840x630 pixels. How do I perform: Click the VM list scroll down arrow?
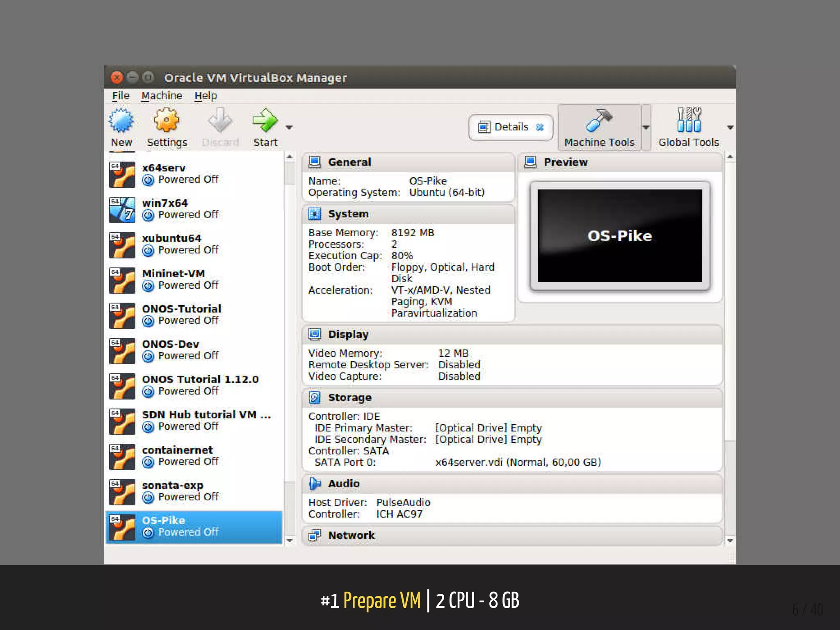point(290,541)
